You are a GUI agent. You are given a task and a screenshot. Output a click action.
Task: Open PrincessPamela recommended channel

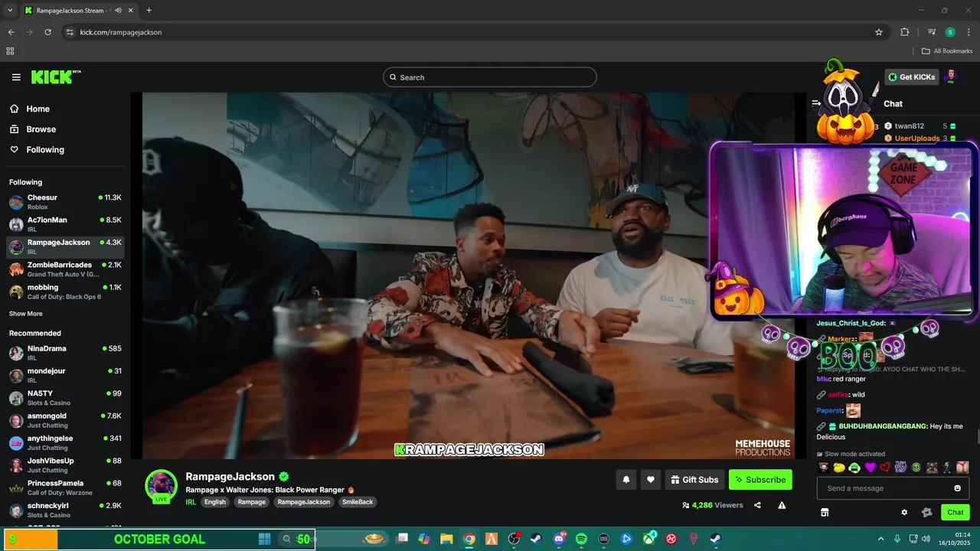click(65, 487)
